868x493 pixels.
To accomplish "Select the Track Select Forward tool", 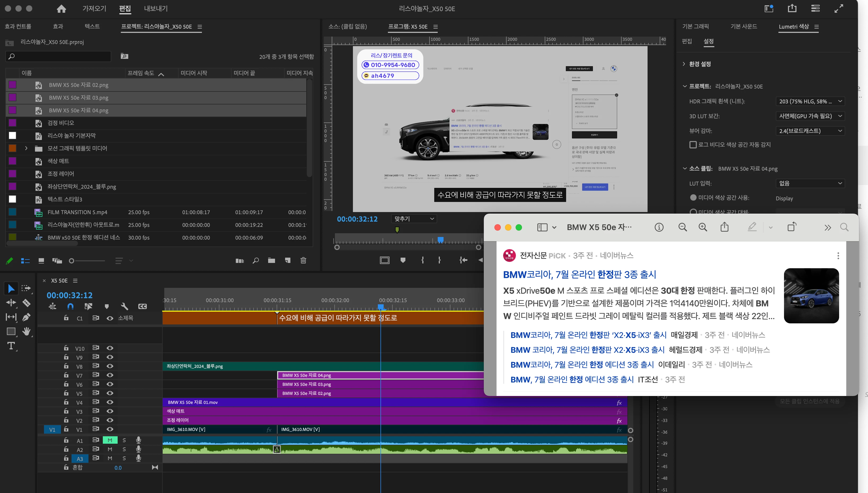I will pos(26,288).
